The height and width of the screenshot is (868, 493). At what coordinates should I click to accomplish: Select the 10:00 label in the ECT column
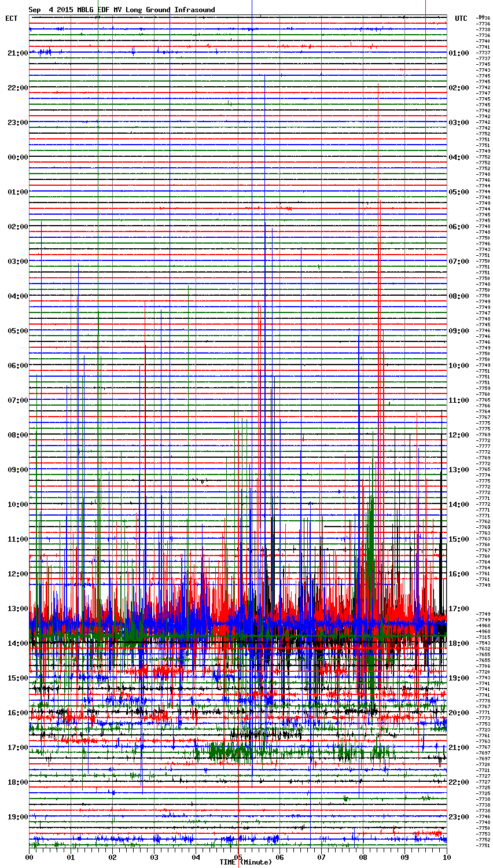(17, 505)
